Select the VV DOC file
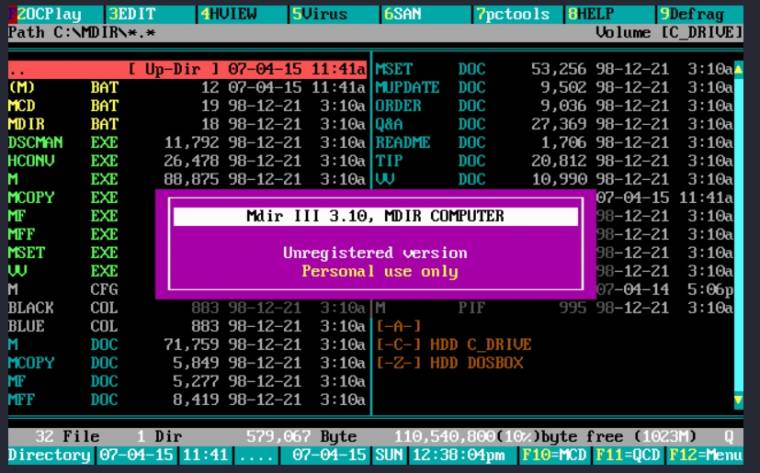760x473 pixels. click(x=554, y=179)
